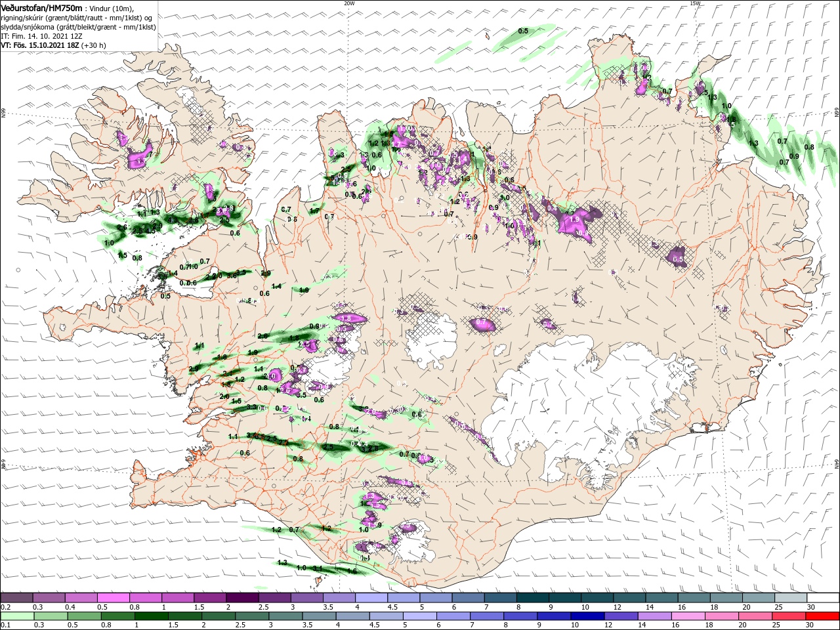The width and height of the screenshot is (840, 630).
Task: Click the 0.1 label on the lower legend
Action: coord(5,625)
